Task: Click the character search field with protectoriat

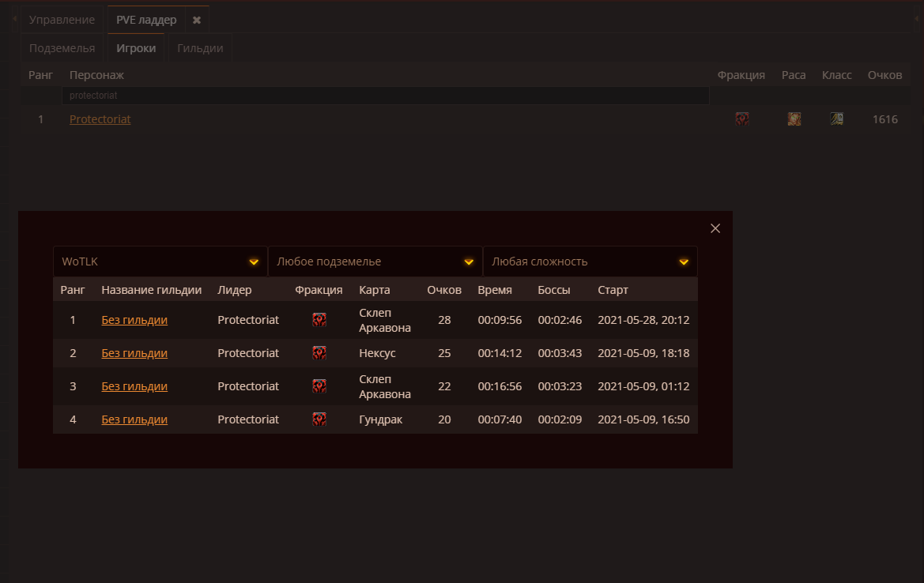Action: pyautogui.click(x=386, y=96)
